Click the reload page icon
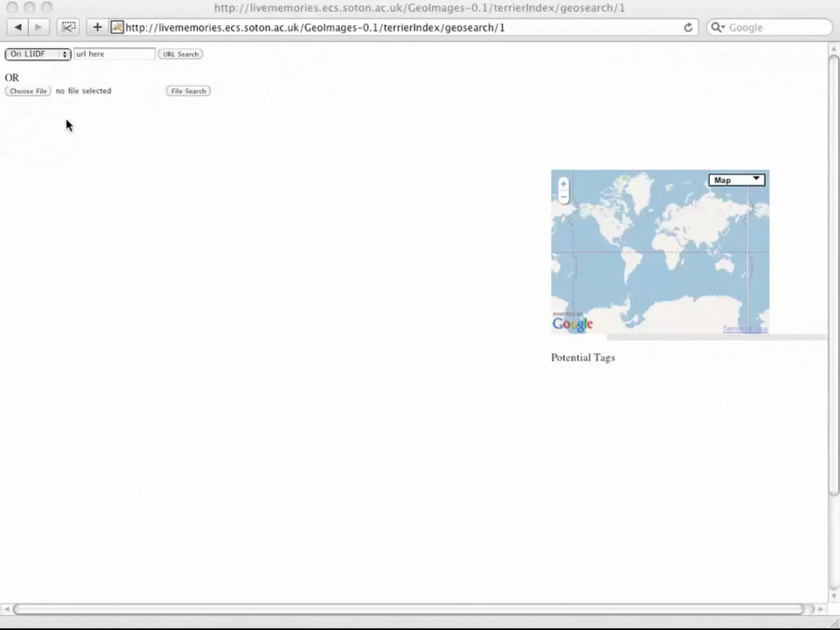840x630 pixels. pos(688,27)
